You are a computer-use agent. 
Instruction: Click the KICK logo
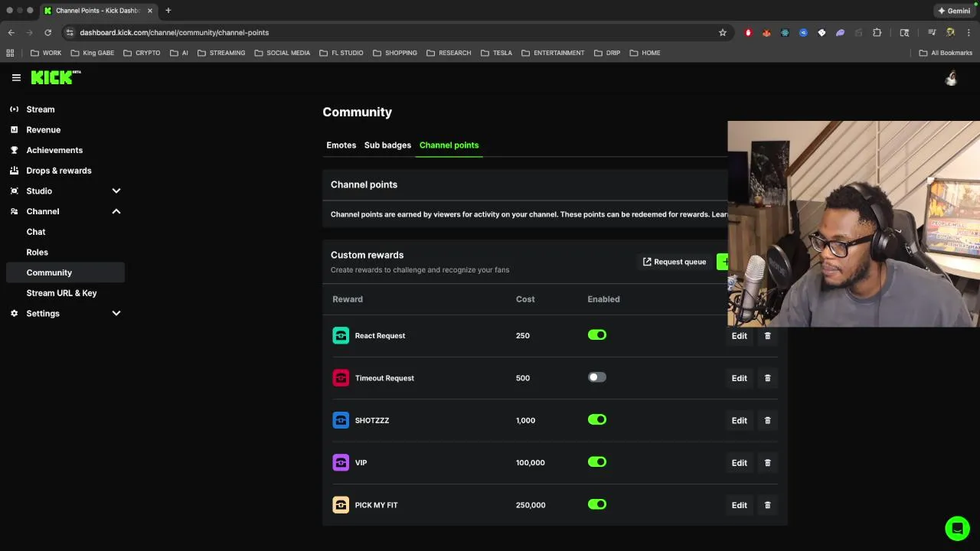(x=55, y=77)
